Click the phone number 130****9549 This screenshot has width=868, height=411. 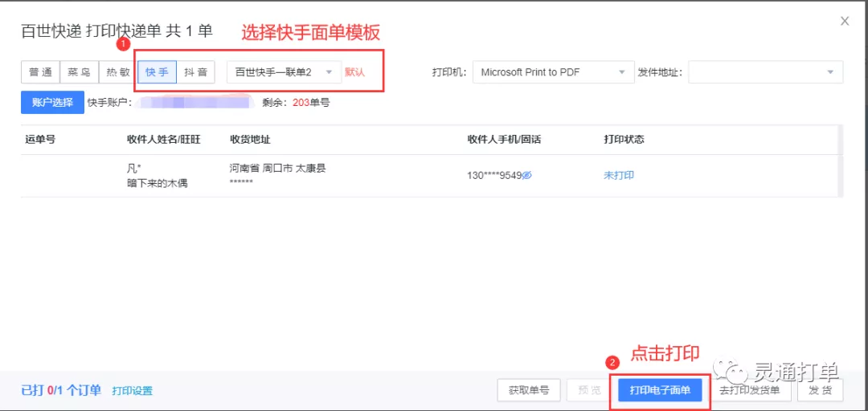[x=495, y=175]
